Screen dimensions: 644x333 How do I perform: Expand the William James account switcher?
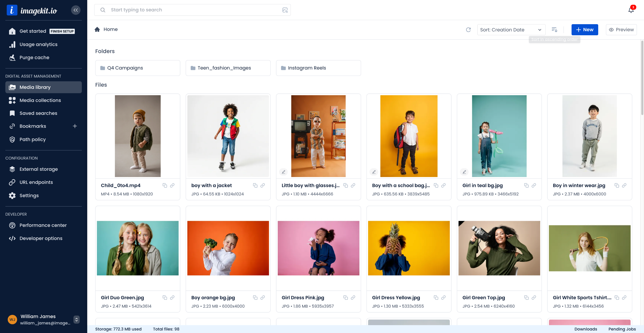click(76, 319)
